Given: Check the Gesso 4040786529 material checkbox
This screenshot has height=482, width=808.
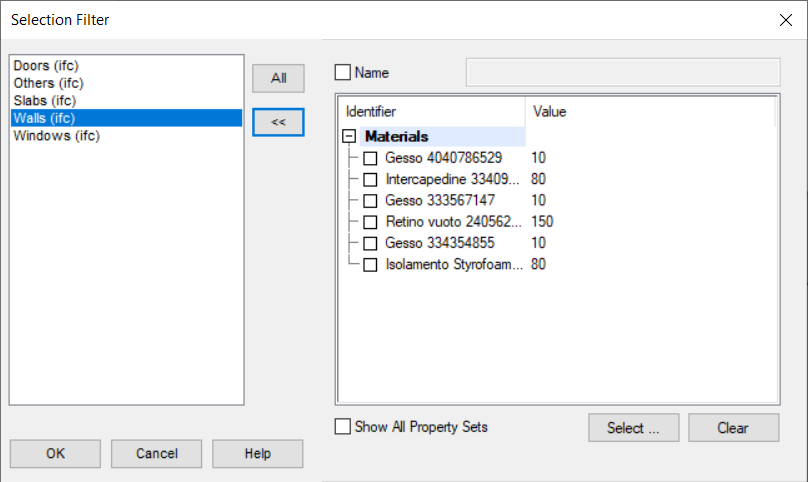Looking at the screenshot, I should coord(371,158).
